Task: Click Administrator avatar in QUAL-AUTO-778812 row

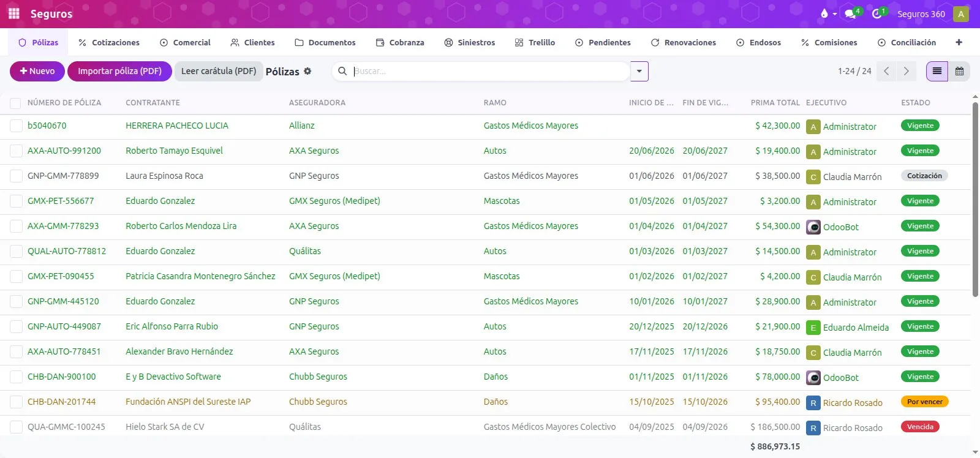Action: coord(813,252)
